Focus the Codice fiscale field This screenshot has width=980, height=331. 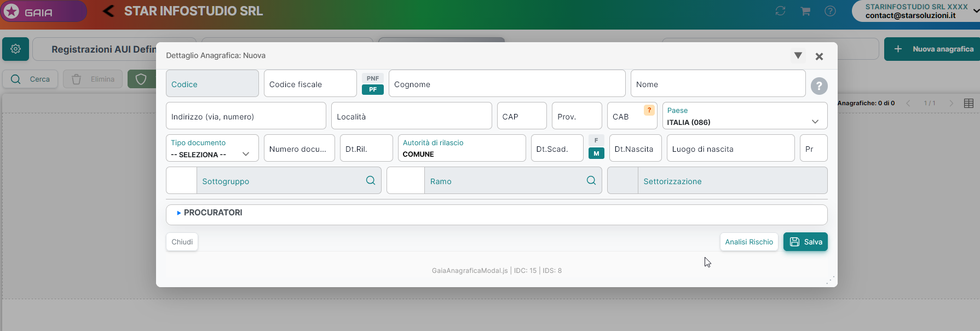310,83
